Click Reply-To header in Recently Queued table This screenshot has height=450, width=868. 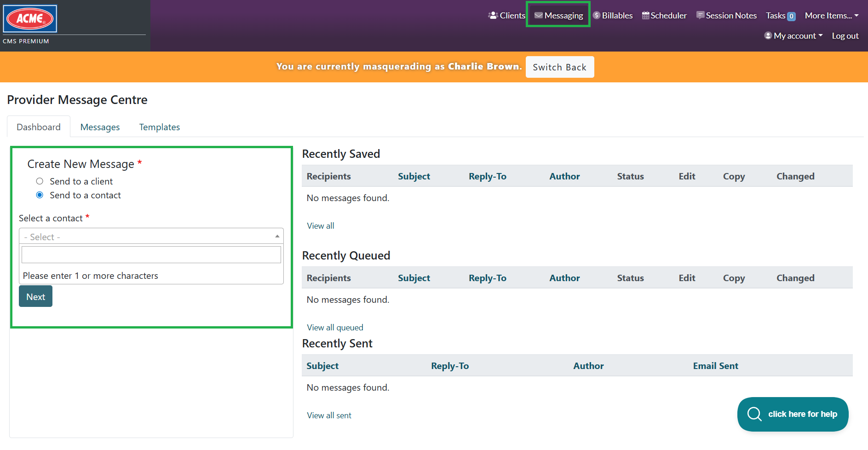pos(488,278)
